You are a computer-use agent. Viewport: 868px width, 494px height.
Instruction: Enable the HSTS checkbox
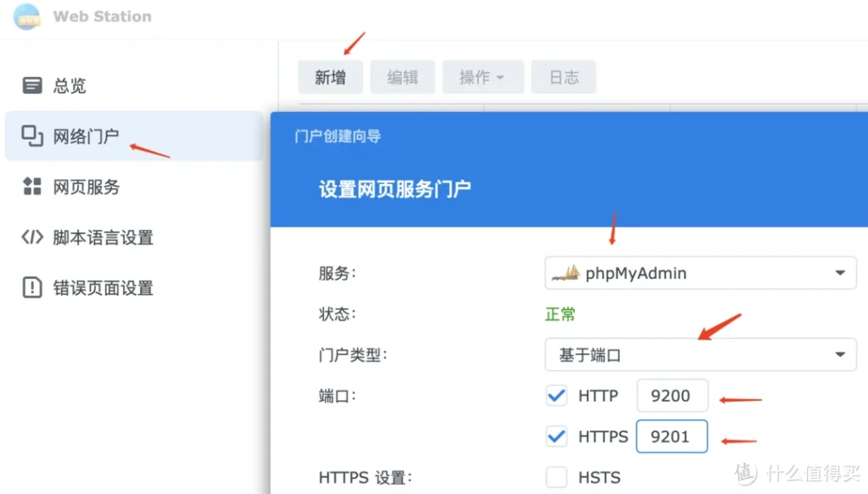coord(557,477)
